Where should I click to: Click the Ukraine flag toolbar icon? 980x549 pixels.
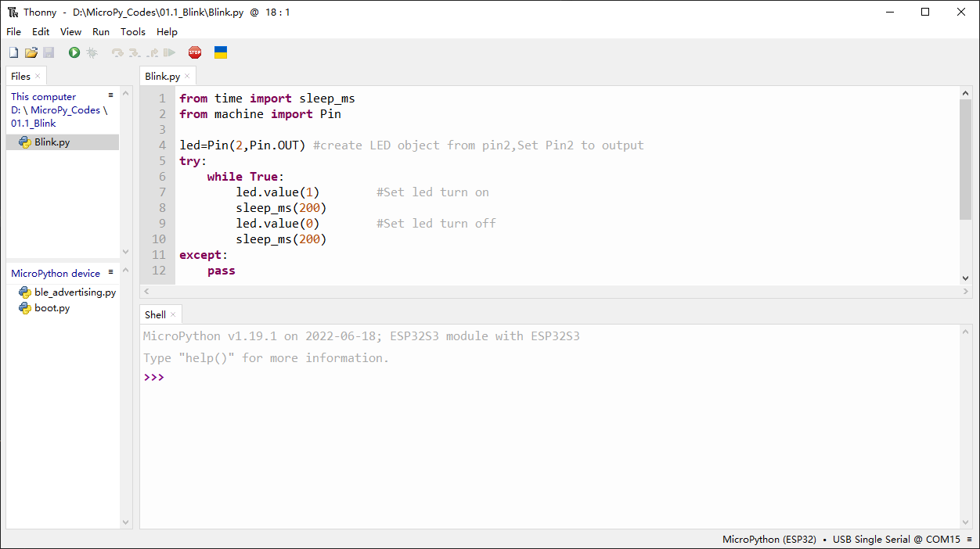[221, 52]
